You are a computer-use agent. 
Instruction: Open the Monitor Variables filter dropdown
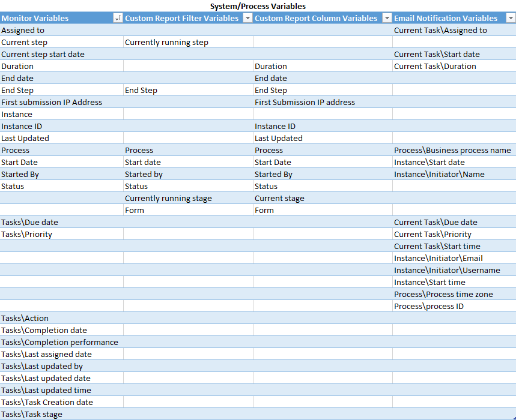tap(118, 18)
